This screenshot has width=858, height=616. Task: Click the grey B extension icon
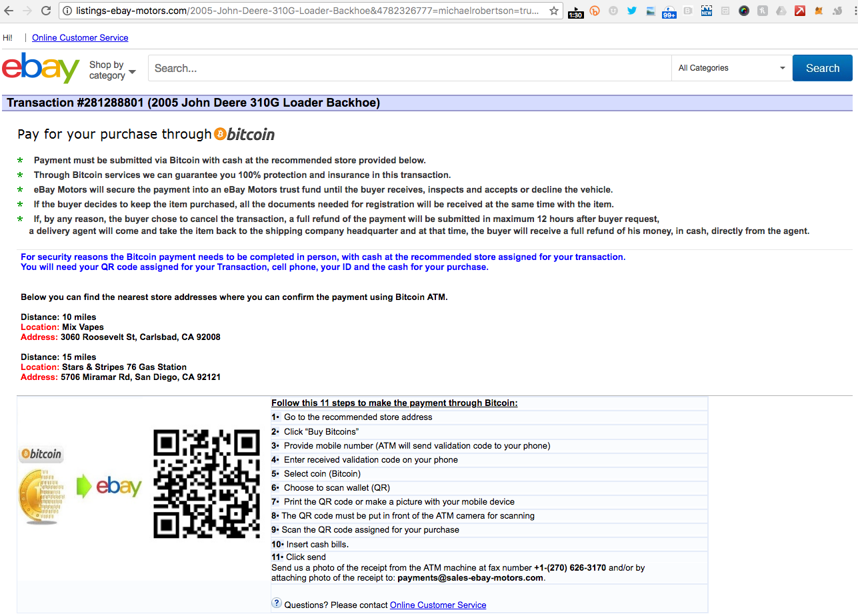(x=688, y=11)
